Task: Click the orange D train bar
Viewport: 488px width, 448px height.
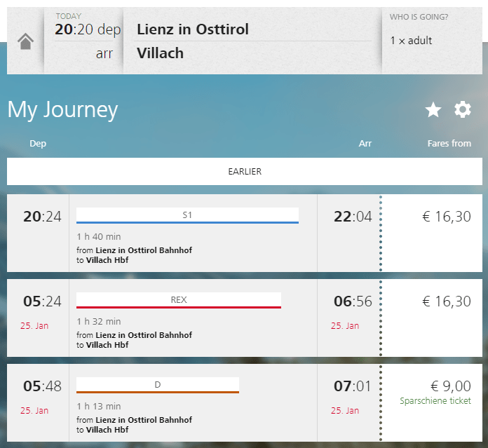Action: pyautogui.click(x=158, y=386)
